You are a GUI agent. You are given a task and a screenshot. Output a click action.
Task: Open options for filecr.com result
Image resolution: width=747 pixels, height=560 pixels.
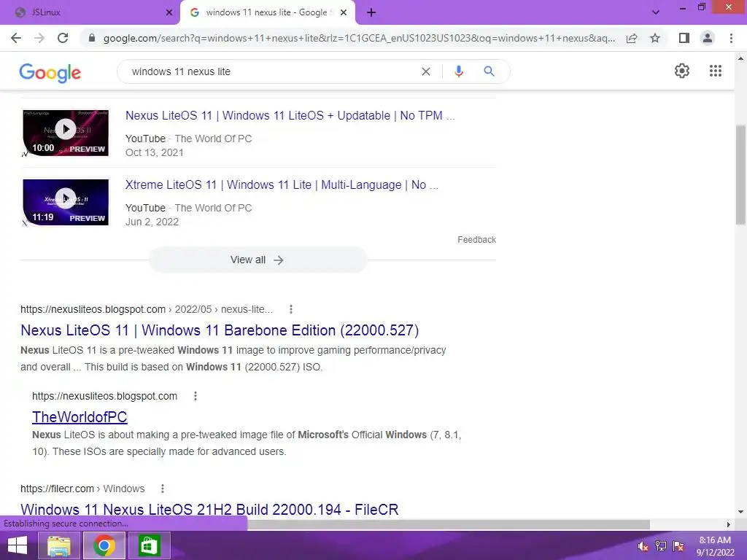click(x=163, y=489)
